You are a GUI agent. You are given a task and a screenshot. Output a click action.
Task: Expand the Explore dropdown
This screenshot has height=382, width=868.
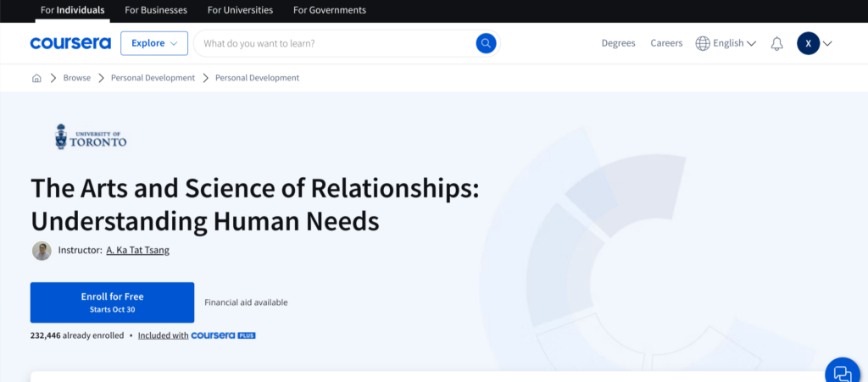154,43
